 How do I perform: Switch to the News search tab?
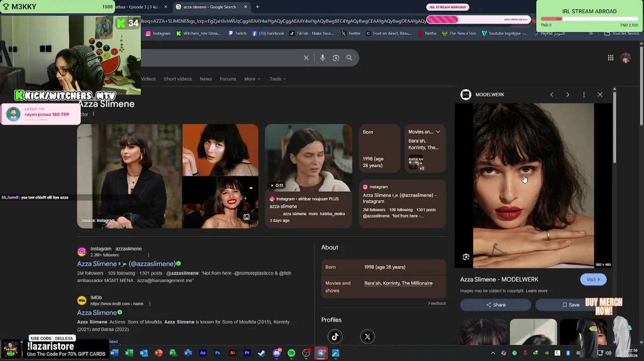pos(205,79)
